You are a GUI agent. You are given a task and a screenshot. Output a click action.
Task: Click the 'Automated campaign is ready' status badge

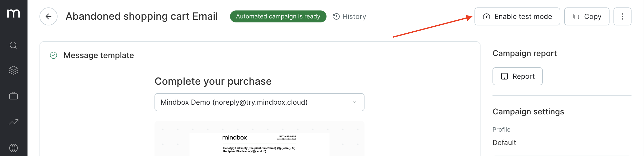[278, 16]
